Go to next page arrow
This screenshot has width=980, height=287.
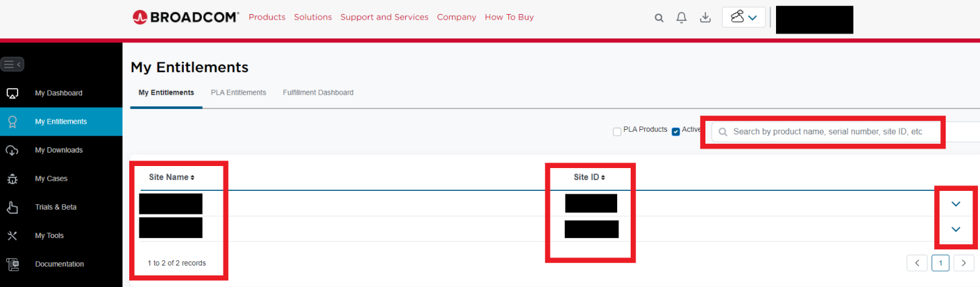tap(964, 263)
